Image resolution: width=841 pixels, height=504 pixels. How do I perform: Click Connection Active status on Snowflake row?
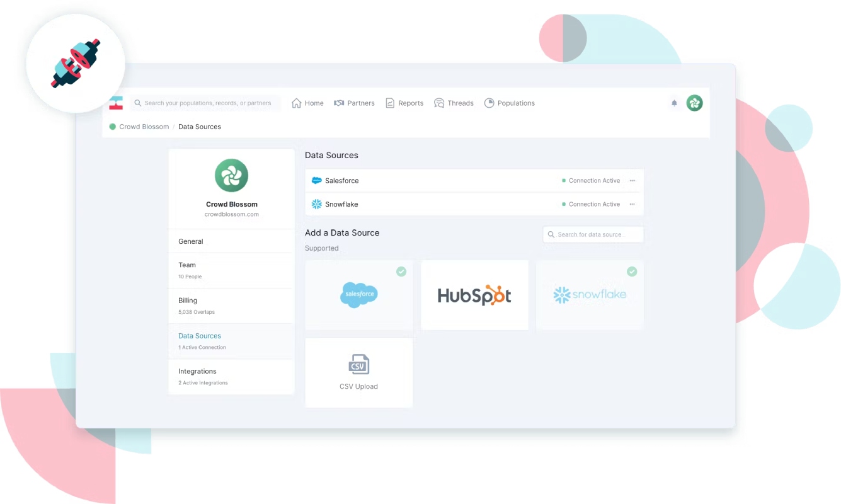pyautogui.click(x=591, y=204)
